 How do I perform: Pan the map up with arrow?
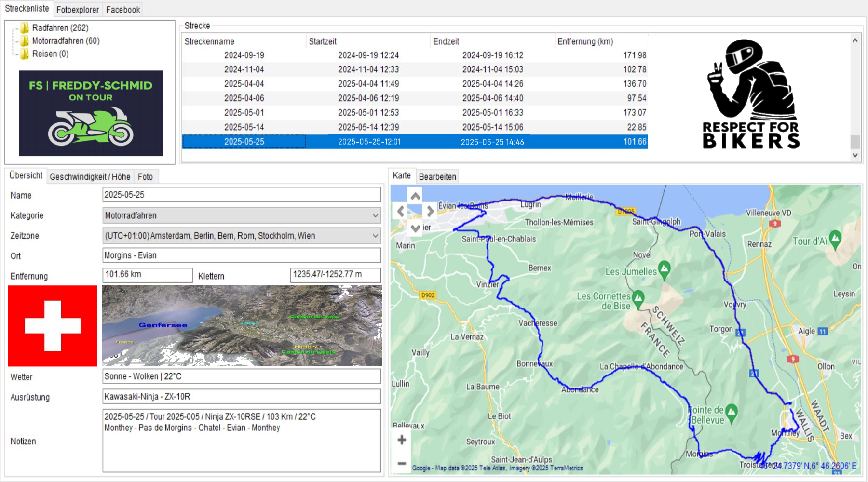tap(415, 196)
